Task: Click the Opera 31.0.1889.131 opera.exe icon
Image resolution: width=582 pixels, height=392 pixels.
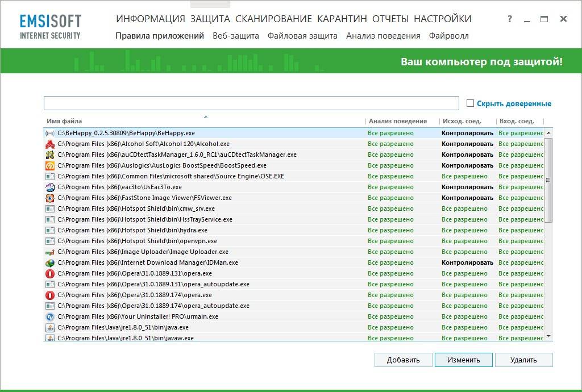Action: pyautogui.click(x=50, y=274)
